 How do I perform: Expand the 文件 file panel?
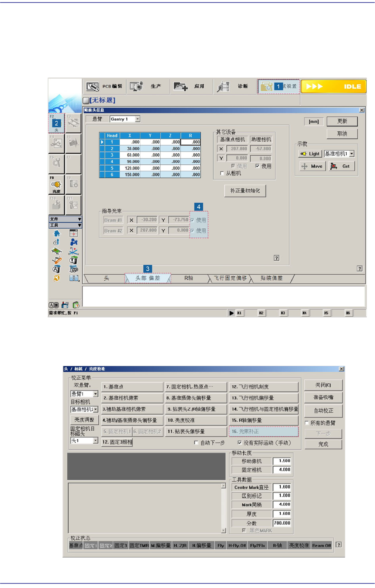65,219
